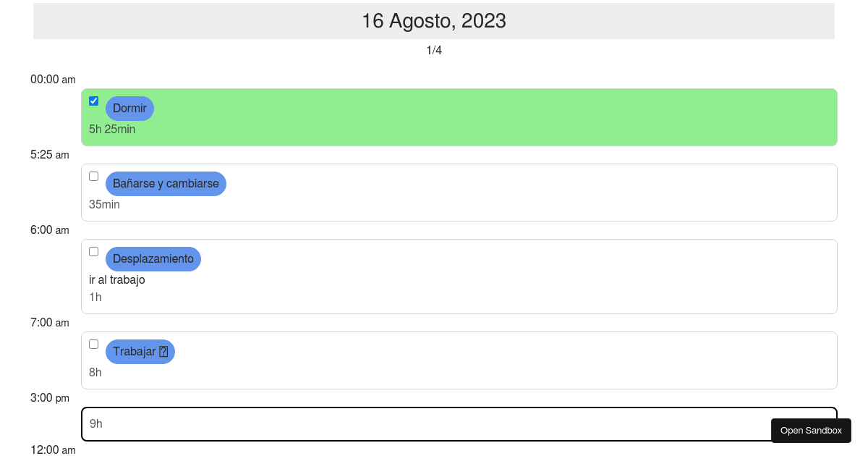
Task: Uncheck the Dormir completed checkbox
Action: 93,101
